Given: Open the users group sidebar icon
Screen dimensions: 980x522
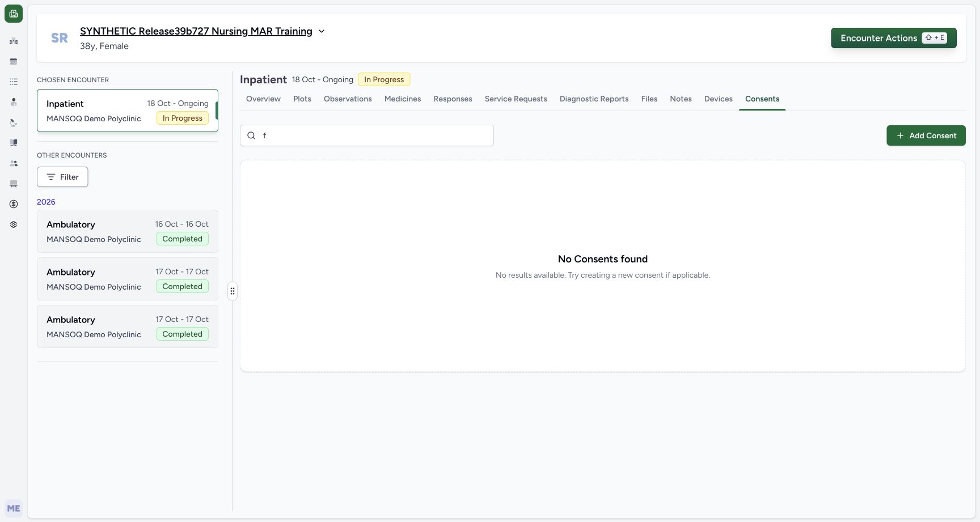Looking at the screenshot, I should click(x=14, y=163).
